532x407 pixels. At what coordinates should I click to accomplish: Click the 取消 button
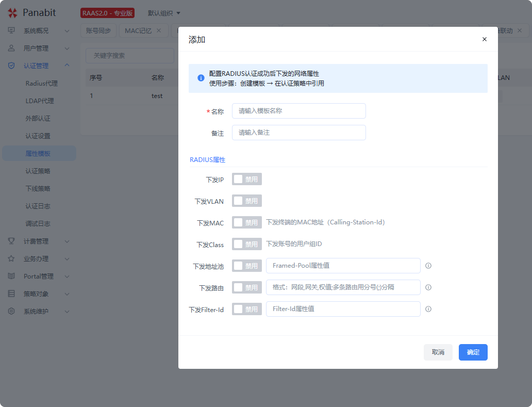point(438,352)
